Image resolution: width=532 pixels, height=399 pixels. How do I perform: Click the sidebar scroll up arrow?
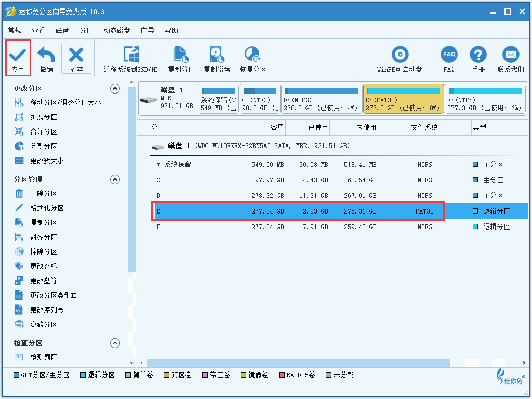point(131,82)
